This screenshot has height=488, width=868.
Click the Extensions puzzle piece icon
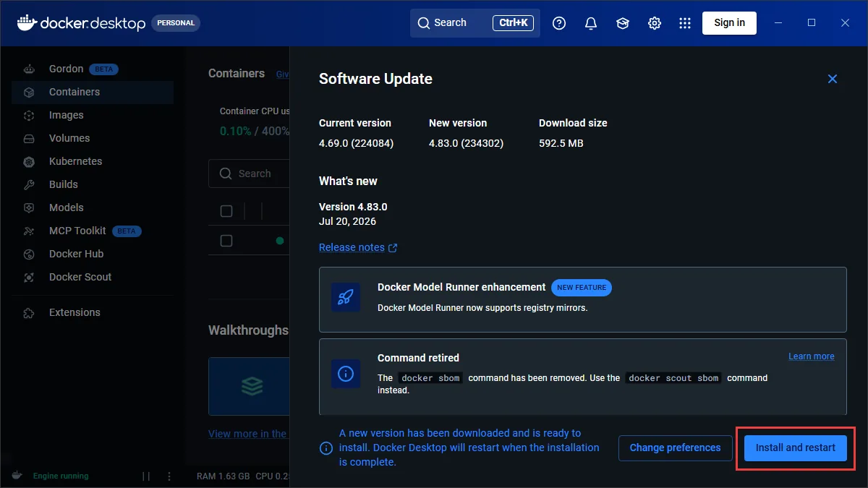[29, 313]
